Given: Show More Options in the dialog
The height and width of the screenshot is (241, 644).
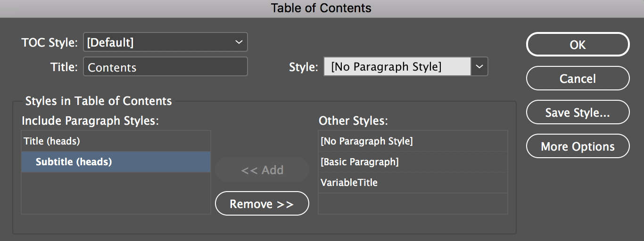Looking at the screenshot, I should point(578,146).
